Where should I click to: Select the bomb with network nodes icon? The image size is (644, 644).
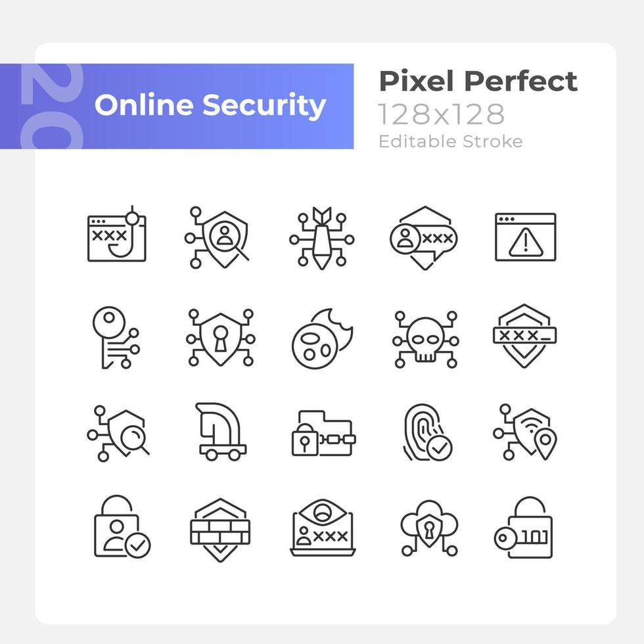[x=321, y=238]
